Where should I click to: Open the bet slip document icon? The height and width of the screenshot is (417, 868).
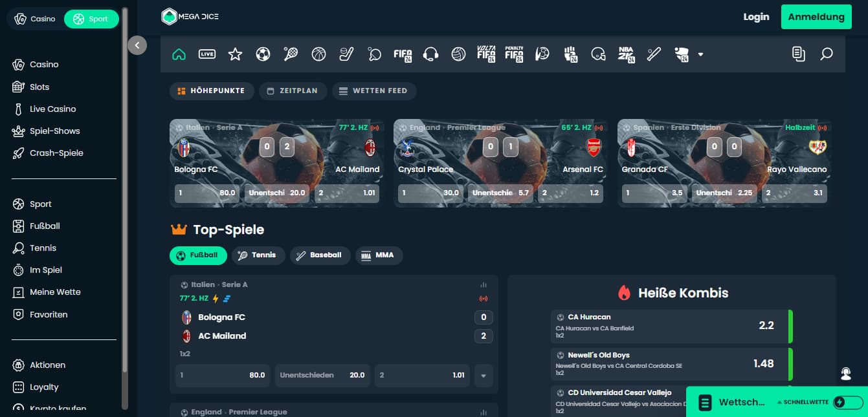point(798,54)
